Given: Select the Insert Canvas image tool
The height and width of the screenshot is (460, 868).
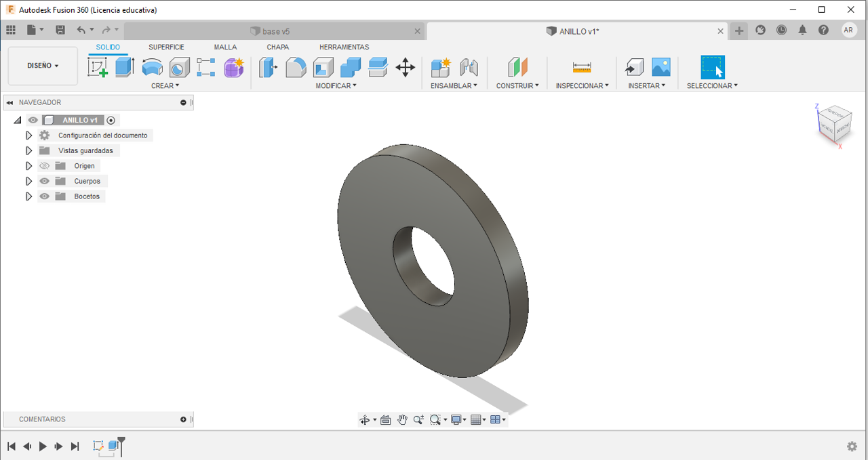Looking at the screenshot, I should (x=661, y=67).
